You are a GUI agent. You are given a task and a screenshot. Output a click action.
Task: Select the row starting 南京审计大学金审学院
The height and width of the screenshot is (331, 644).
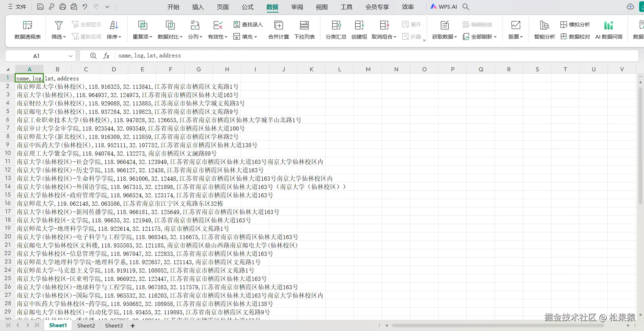pyautogui.click(x=131, y=128)
